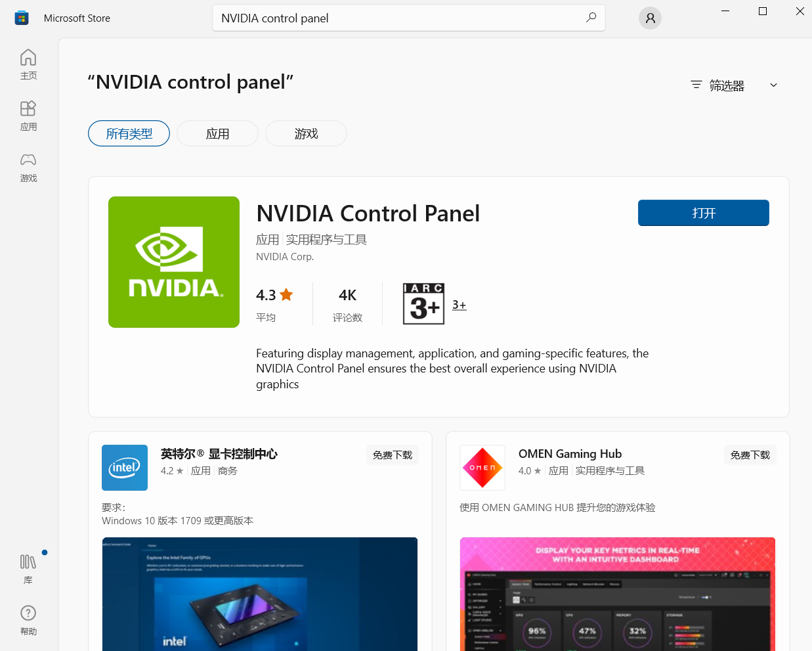Expand the filter dropdown chevron
812x651 pixels.
point(773,85)
